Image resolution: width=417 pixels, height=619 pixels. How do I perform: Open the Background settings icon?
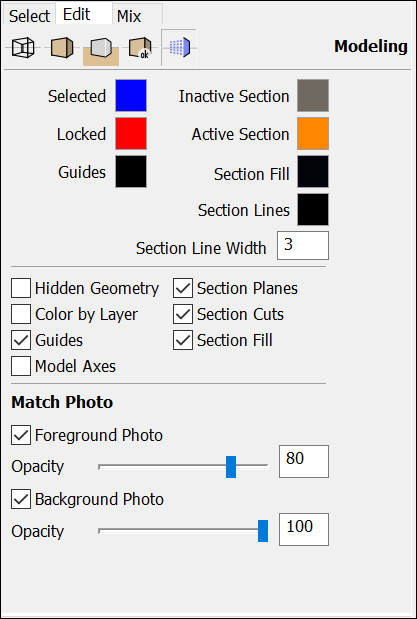tap(101, 49)
